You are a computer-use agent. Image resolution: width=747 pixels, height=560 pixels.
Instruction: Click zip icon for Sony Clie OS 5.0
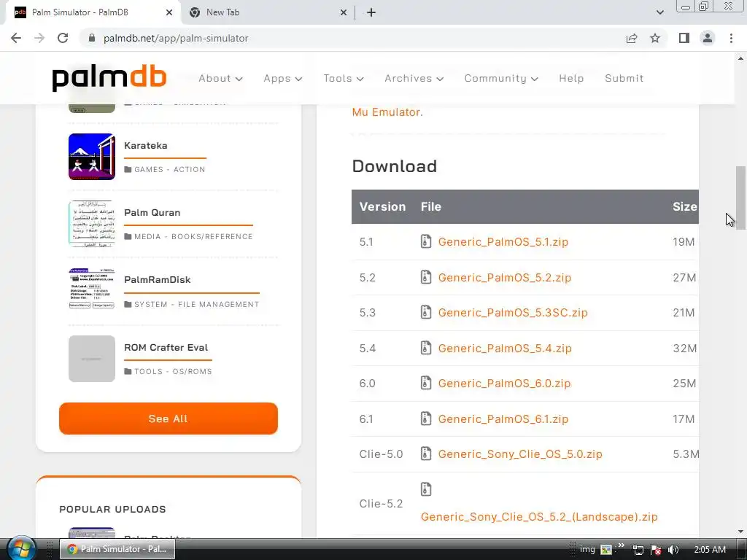(426, 454)
